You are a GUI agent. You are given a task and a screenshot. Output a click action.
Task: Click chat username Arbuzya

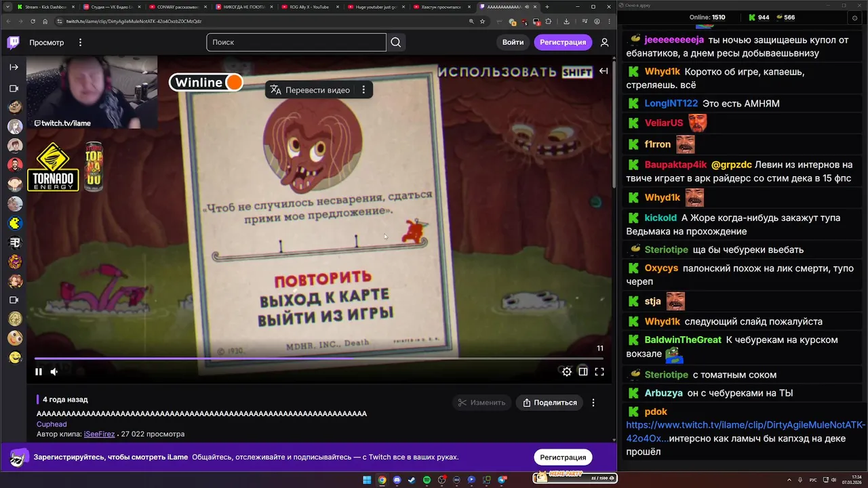tap(664, 393)
